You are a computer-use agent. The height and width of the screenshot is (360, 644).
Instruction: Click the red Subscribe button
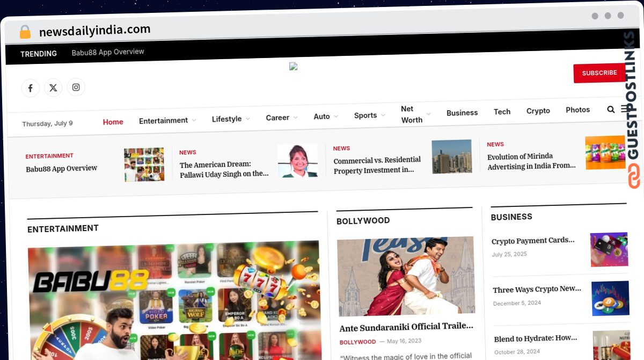599,73
